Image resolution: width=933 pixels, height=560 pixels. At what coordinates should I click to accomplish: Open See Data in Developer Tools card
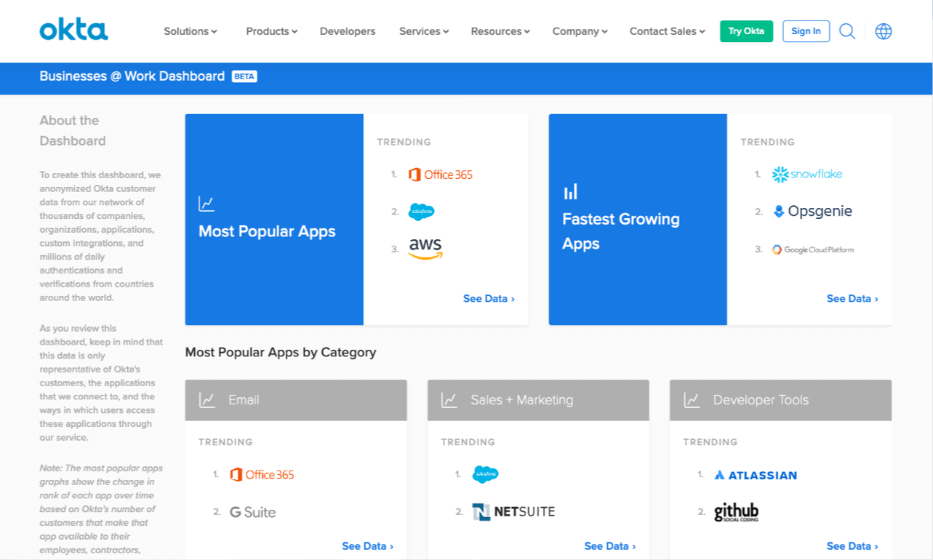click(x=852, y=546)
